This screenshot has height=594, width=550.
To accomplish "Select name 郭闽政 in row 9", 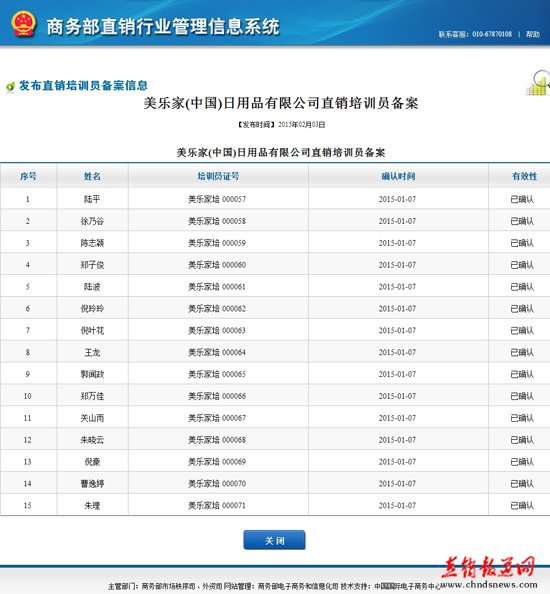I will (92, 374).
